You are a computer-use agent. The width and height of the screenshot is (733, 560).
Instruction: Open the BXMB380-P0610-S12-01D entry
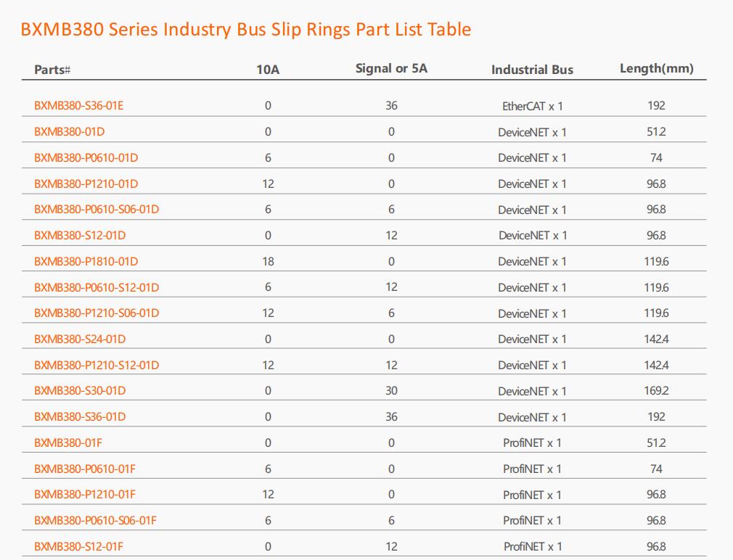(97, 287)
